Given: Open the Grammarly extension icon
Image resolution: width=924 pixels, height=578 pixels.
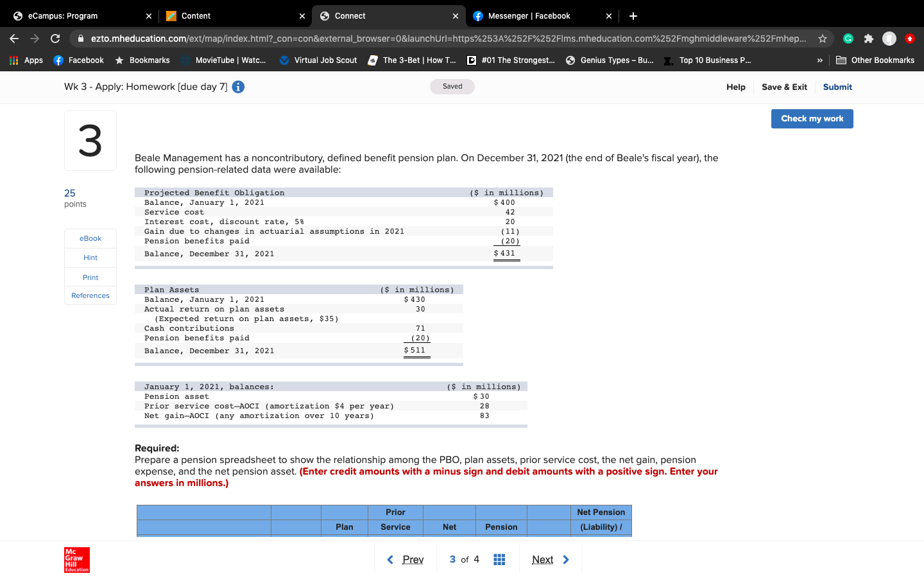Looking at the screenshot, I should click(x=848, y=39).
